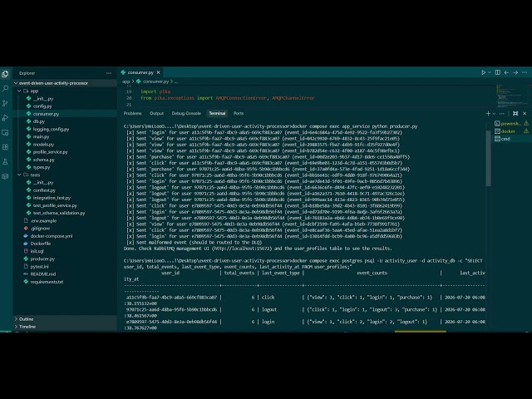Open consumer.py in the file tree
This screenshot has width=532, height=399.
pyautogui.click(x=47, y=114)
